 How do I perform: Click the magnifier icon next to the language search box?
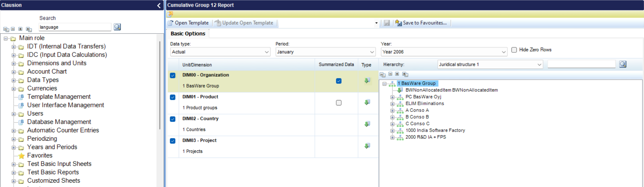click(x=117, y=27)
